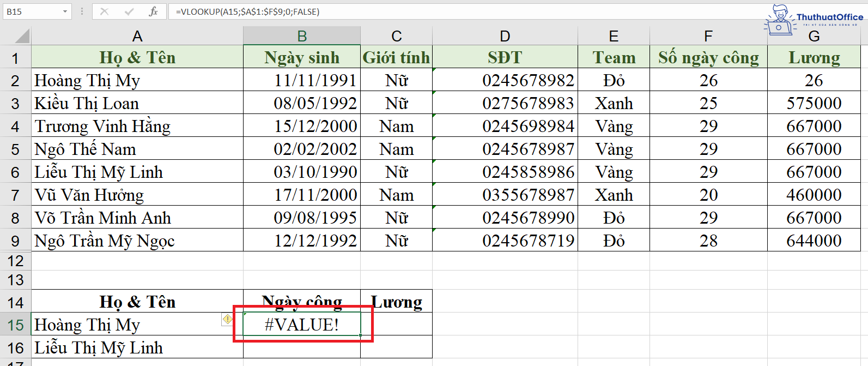
Task: Select the #VALUE! error cell B15
Action: [302, 325]
